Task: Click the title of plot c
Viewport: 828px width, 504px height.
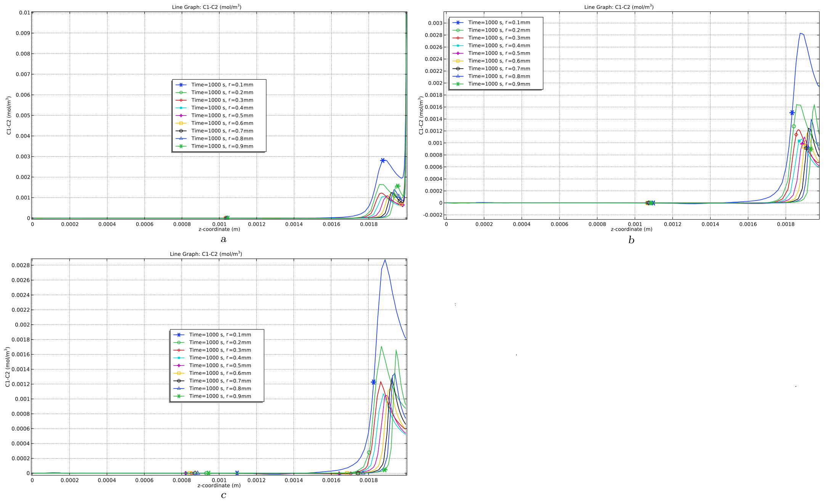Action: point(206,254)
